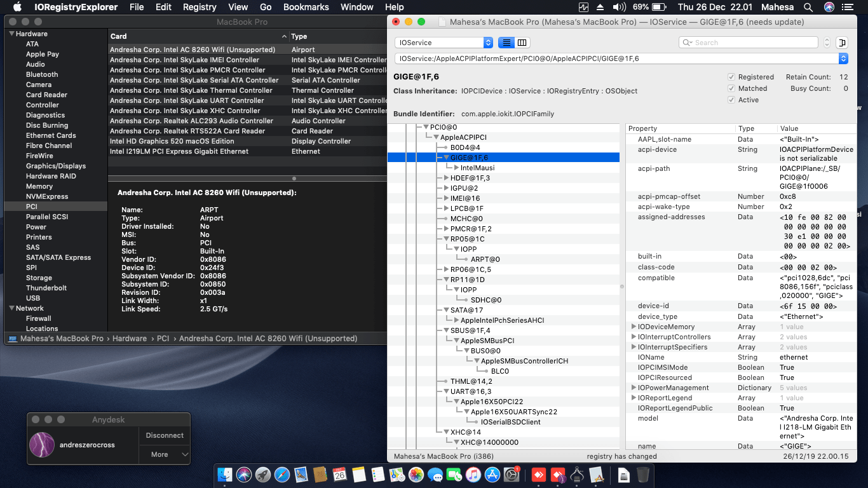Open Contacts book icon in dock

(x=320, y=474)
